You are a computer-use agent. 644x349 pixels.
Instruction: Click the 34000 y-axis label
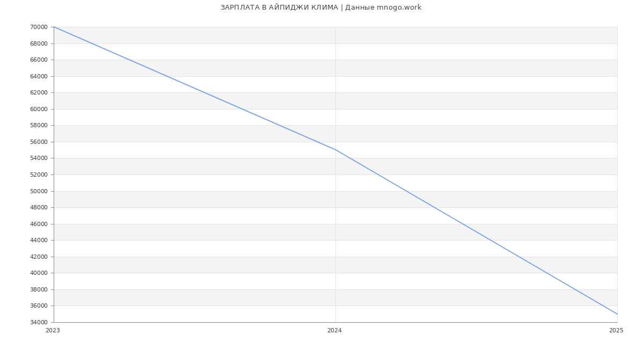39,322
